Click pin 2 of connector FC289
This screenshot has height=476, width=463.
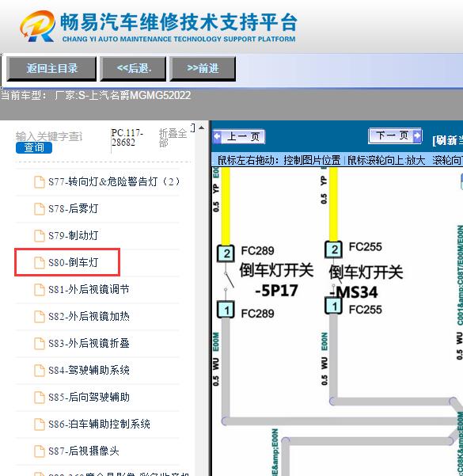226,253
